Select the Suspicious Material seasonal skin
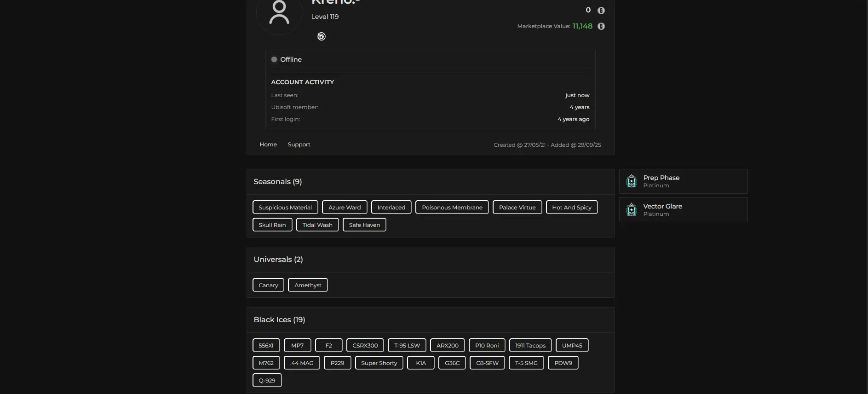The height and width of the screenshot is (394, 868). [285, 208]
